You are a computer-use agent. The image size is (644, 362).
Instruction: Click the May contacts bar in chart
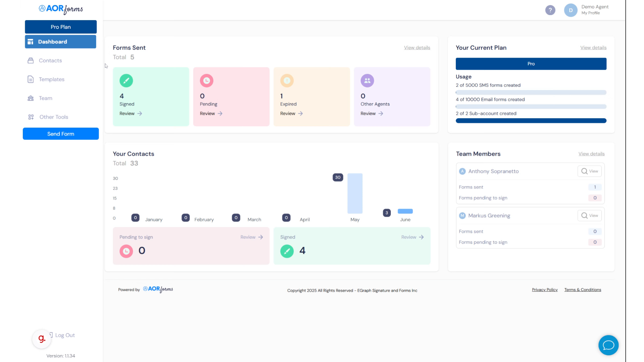355,193
